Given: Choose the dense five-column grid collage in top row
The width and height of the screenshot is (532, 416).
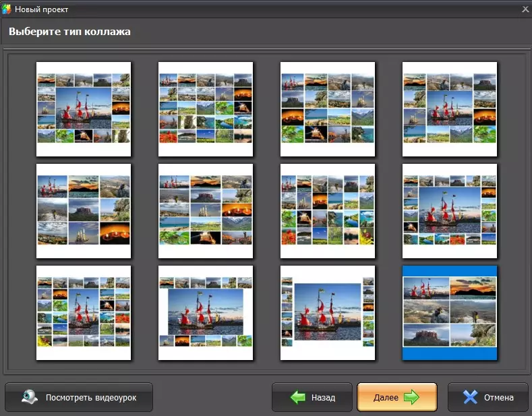Looking at the screenshot, I should coord(206,109).
